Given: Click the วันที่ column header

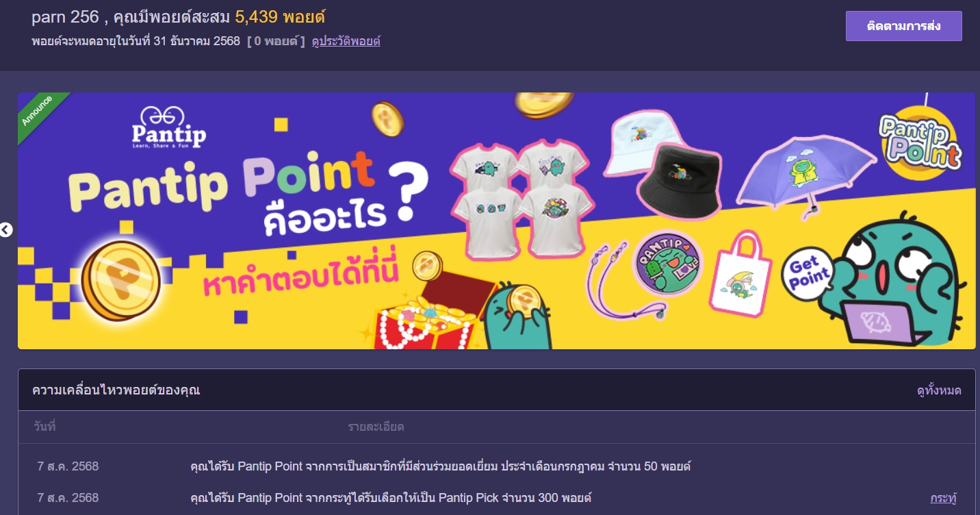Looking at the screenshot, I should [x=44, y=427].
